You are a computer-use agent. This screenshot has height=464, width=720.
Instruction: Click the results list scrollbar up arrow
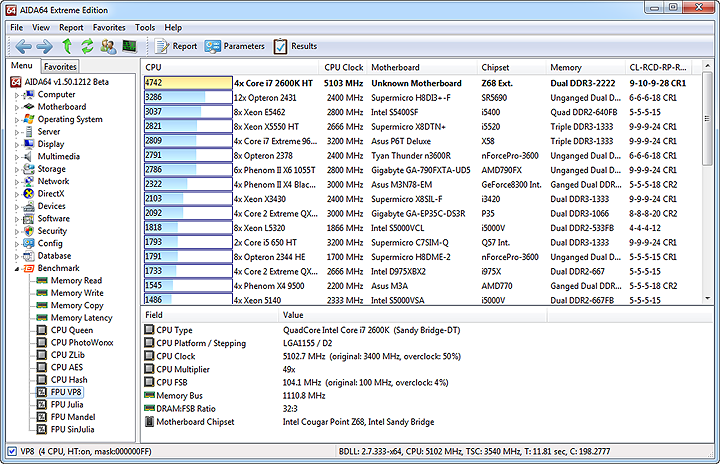point(707,66)
